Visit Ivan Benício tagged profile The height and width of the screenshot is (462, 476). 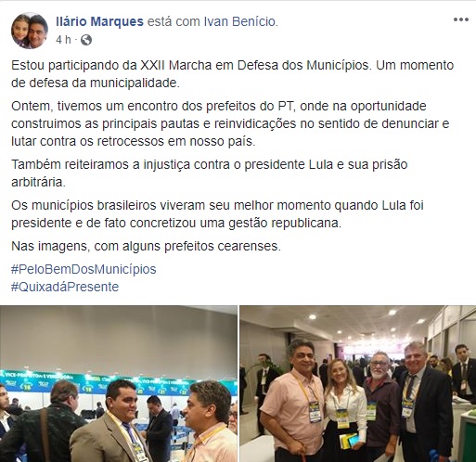239,21
